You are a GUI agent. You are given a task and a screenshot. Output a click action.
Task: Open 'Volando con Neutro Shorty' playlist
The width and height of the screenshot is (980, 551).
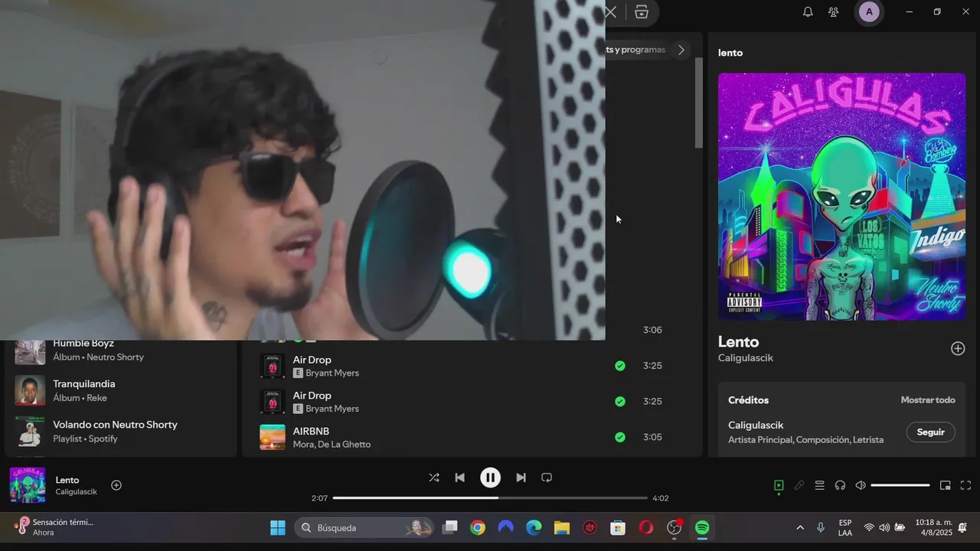(x=116, y=425)
